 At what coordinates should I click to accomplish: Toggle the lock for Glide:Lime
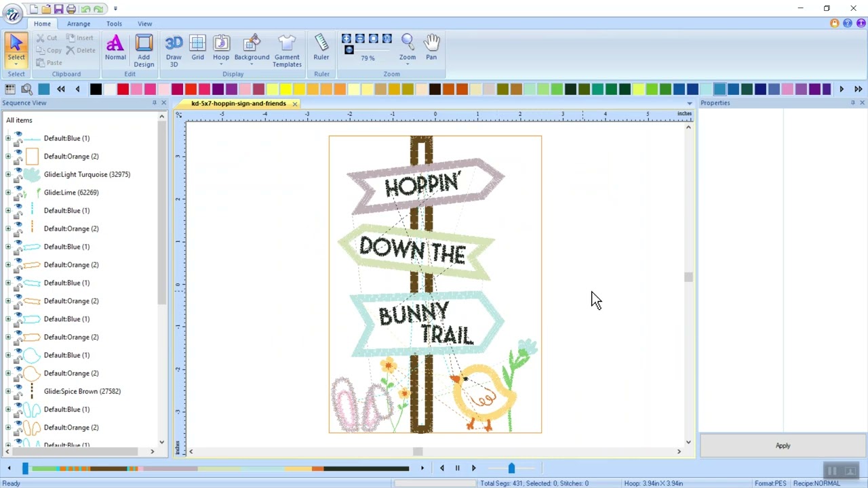(x=18, y=197)
